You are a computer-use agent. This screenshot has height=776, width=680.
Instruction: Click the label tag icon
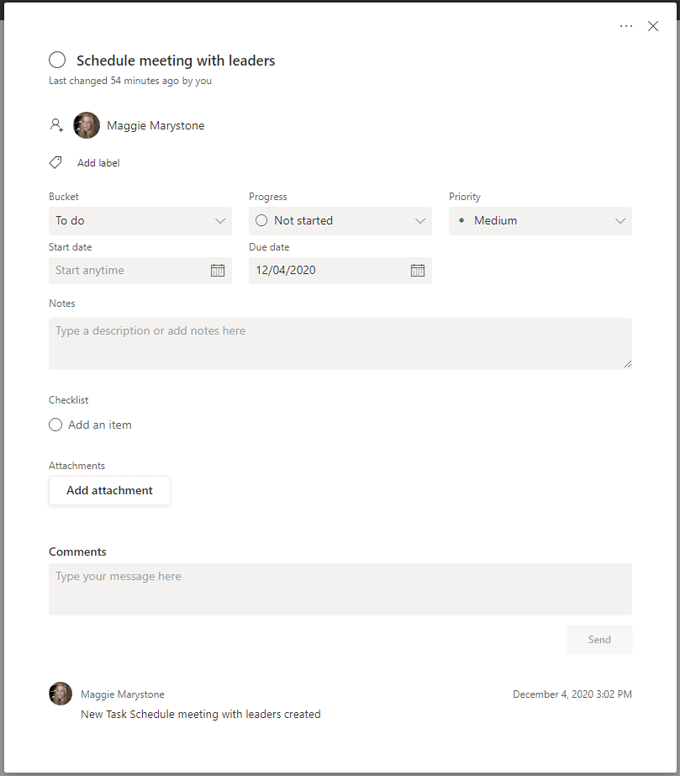click(x=56, y=162)
